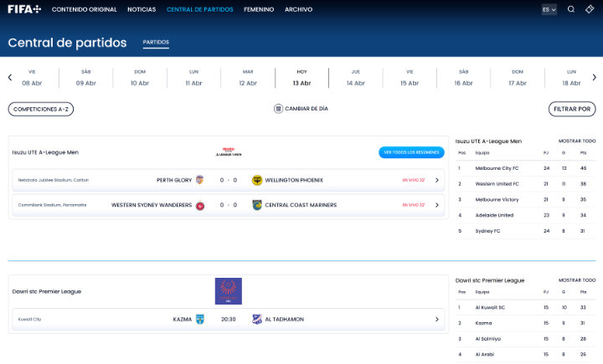Open the Filtrar Por button
The image size is (603, 364).
pyautogui.click(x=572, y=109)
